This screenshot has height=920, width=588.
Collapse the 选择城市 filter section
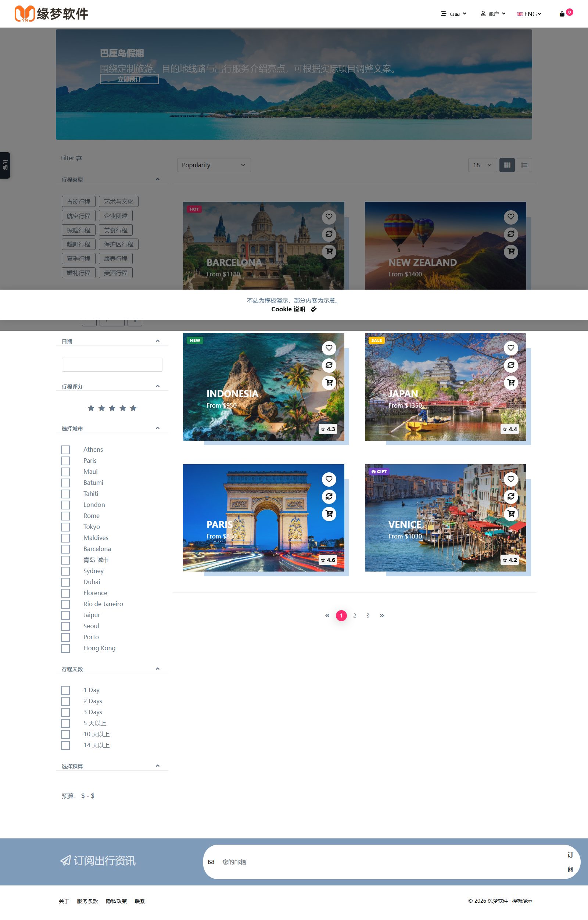(x=157, y=428)
